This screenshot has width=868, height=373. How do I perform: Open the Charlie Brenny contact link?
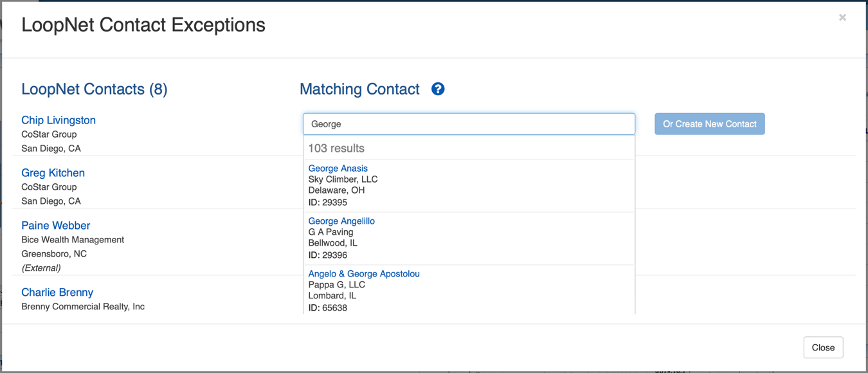coord(57,293)
